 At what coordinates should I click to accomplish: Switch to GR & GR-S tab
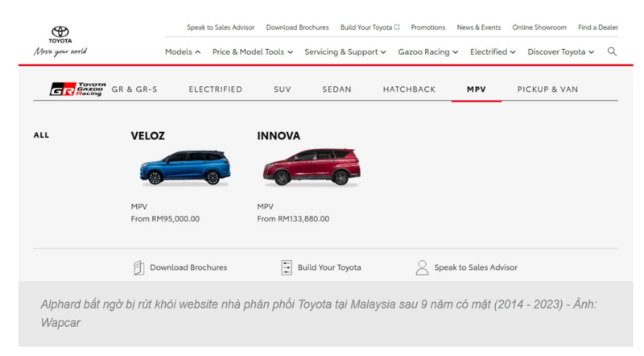coord(134,89)
